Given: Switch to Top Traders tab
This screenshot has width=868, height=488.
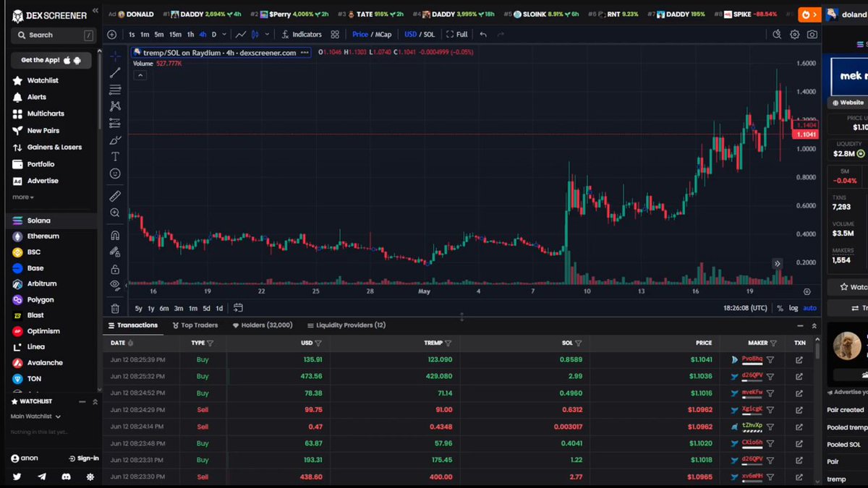Looking at the screenshot, I should 194,325.
